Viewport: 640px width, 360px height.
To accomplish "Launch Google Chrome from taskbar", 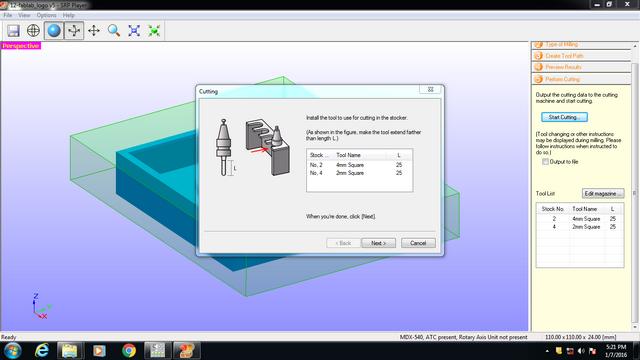I will (x=129, y=351).
